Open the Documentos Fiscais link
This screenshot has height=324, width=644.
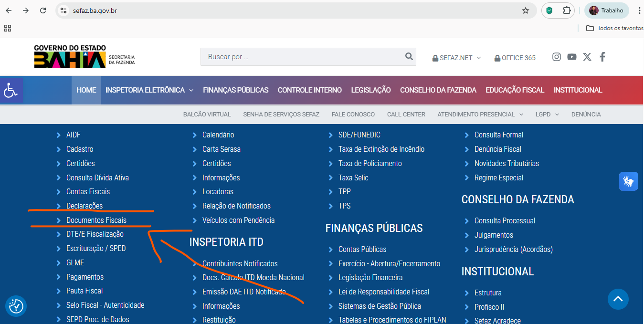tap(96, 220)
